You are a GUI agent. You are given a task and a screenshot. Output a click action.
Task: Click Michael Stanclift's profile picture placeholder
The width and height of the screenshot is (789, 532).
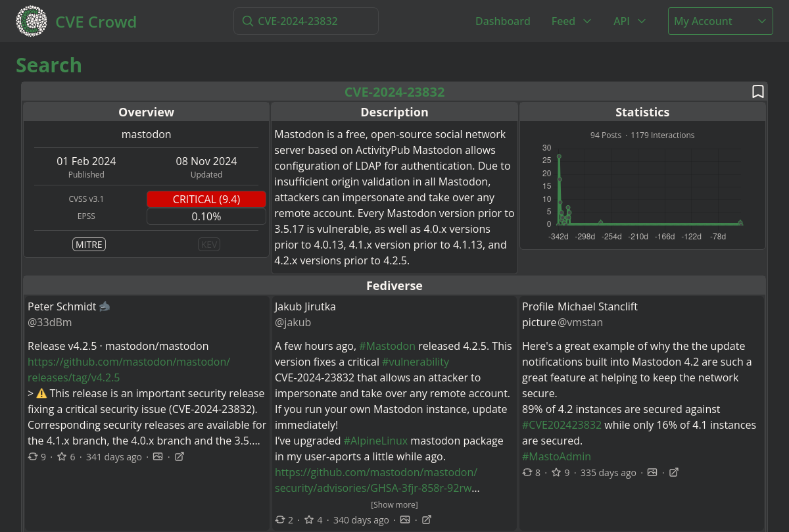pos(539,314)
